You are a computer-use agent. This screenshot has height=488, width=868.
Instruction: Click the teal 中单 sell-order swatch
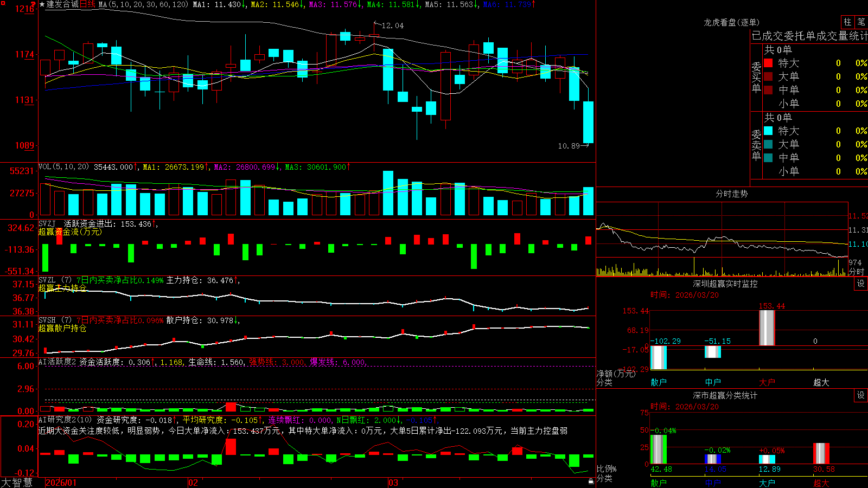768,158
